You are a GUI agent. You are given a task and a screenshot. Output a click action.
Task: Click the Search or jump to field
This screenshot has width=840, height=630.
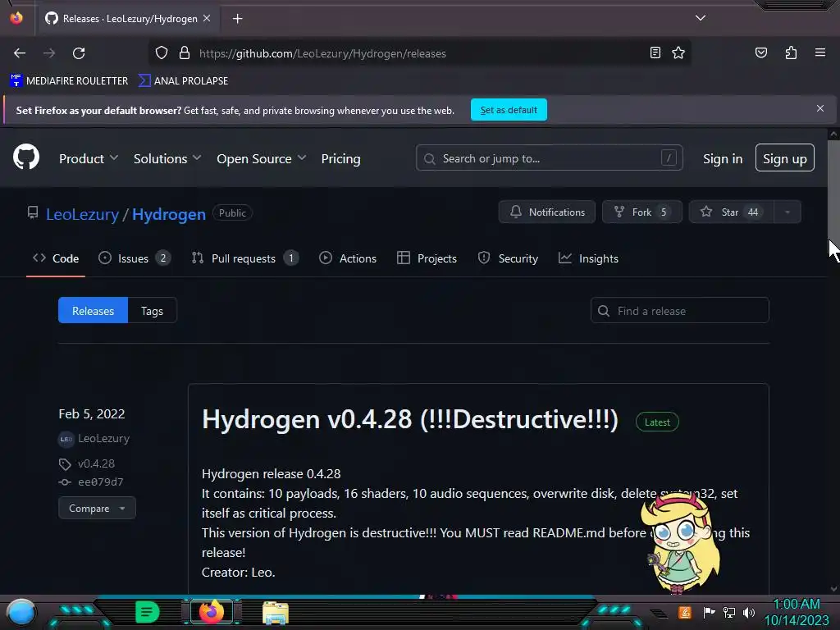pos(549,158)
